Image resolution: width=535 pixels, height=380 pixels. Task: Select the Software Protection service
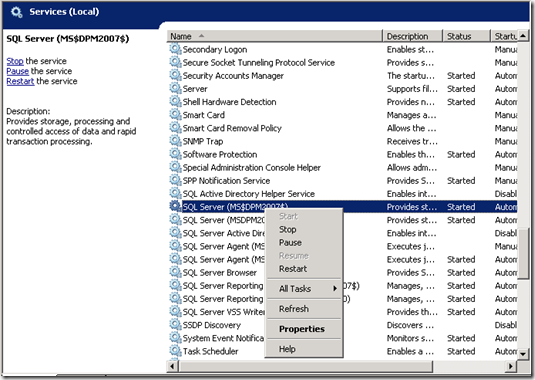343,154
